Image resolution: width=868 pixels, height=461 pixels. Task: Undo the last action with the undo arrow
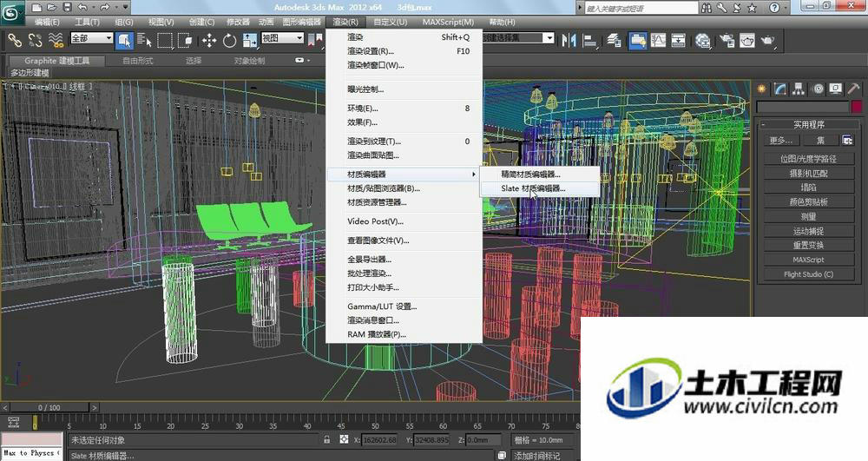[x=83, y=7]
